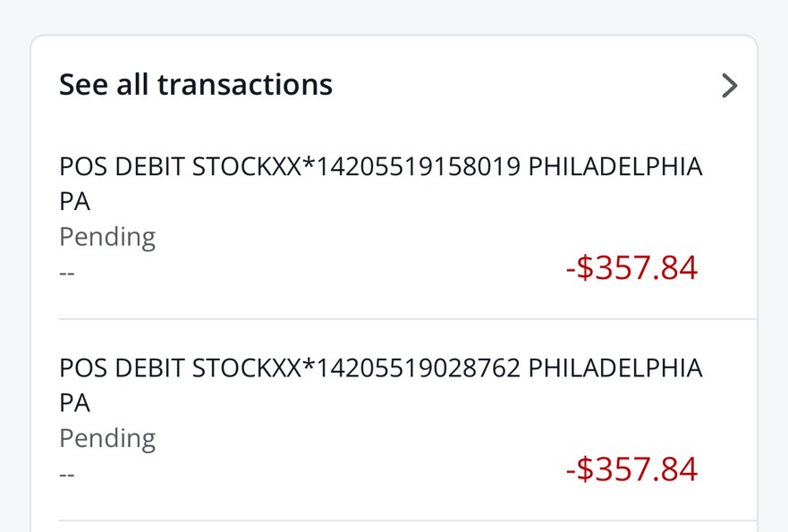Click the PA state line of first transaction
788x532 pixels.
pos(75,202)
